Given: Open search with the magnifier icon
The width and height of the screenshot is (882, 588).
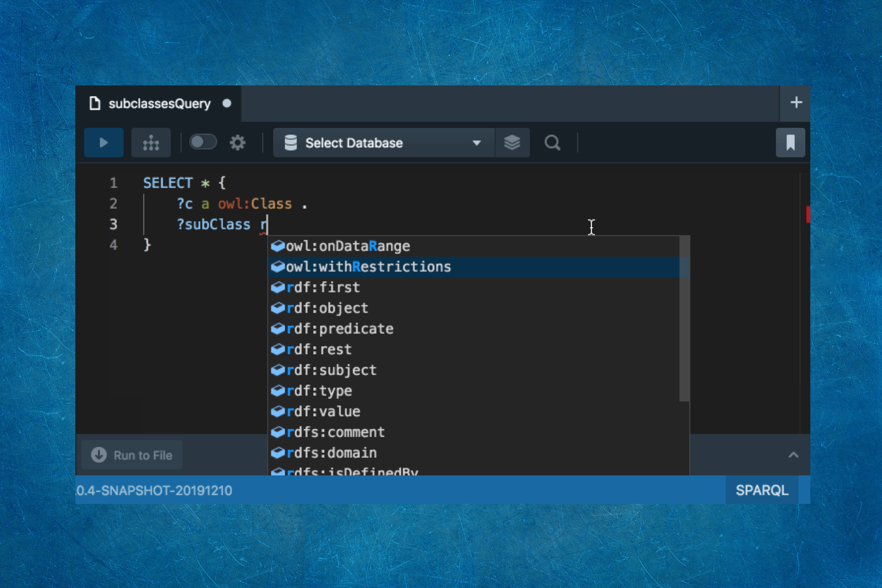Looking at the screenshot, I should pos(552,143).
